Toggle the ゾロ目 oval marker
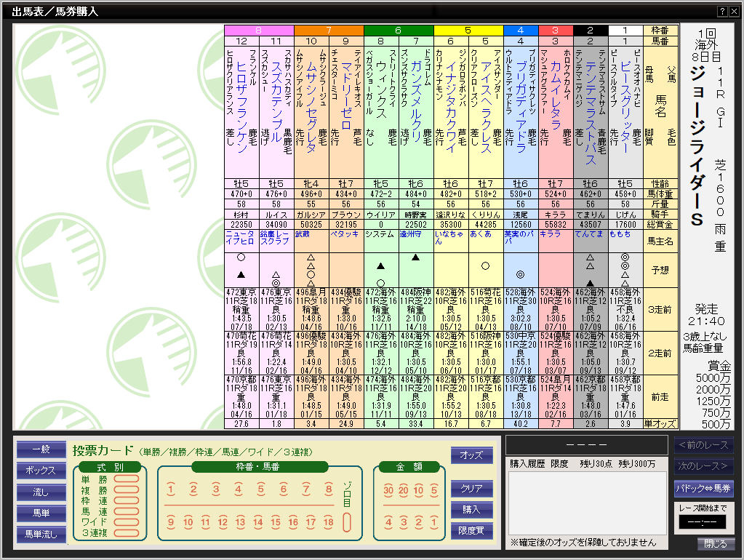744x560 pixels. pos(347,522)
